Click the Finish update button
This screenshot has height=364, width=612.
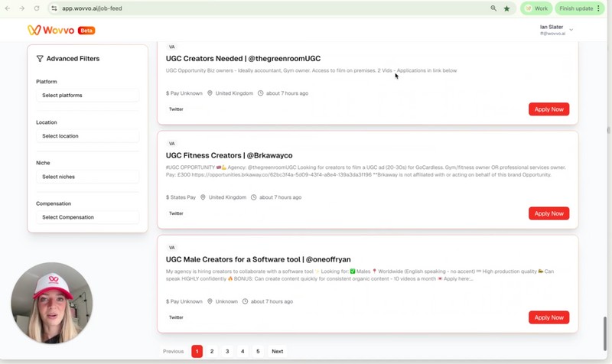tap(576, 8)
